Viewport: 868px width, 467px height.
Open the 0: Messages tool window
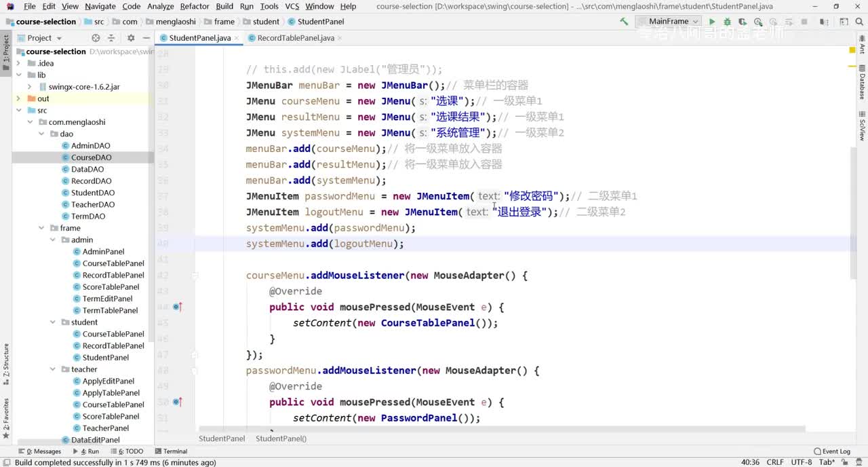click(x=39, y=451)
